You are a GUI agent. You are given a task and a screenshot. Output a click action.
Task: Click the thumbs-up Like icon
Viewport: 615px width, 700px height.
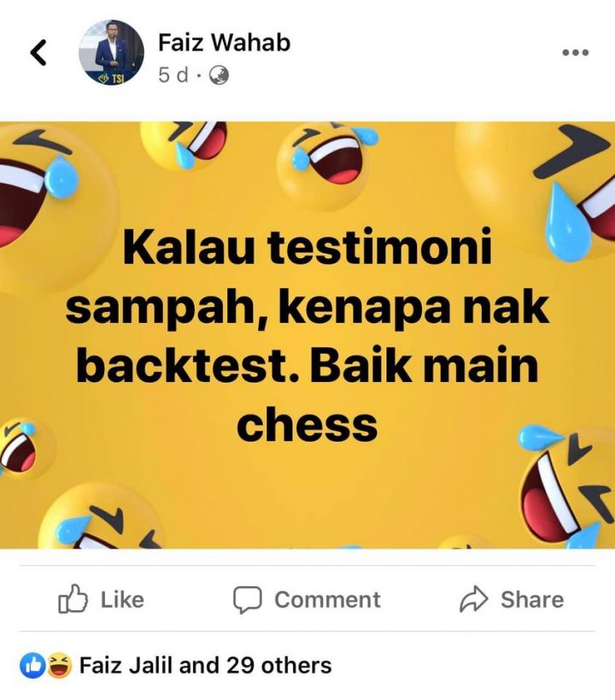73,599
